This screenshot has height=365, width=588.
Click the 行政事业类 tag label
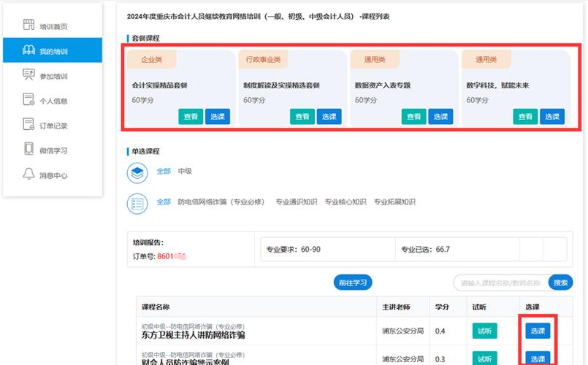(263, 59)
